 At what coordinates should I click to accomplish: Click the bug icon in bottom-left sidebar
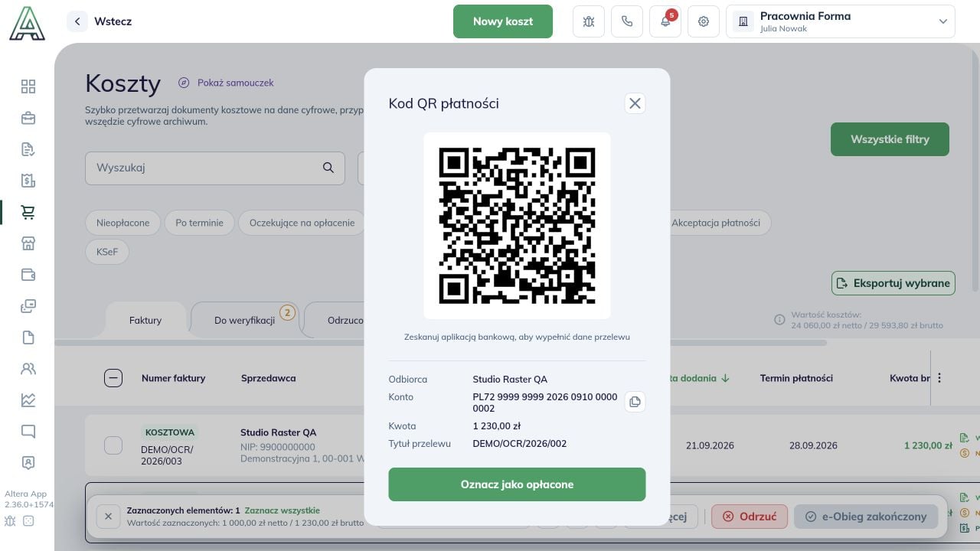[x=10, y=521]
